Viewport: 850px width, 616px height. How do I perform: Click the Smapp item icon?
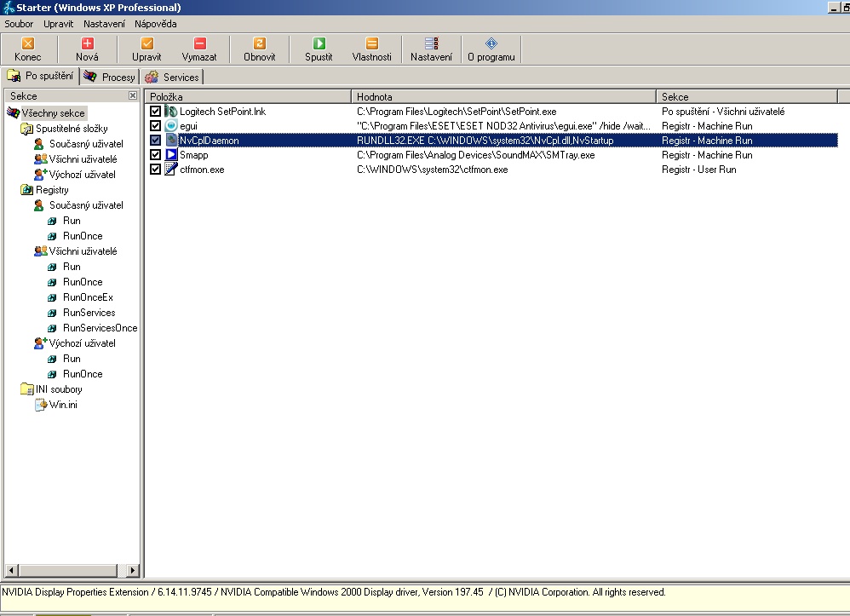pos(170,154)
